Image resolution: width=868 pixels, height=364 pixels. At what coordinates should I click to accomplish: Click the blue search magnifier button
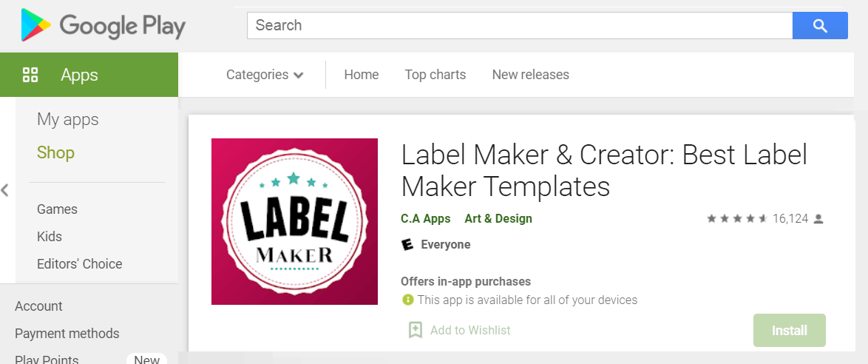point(820,25)
